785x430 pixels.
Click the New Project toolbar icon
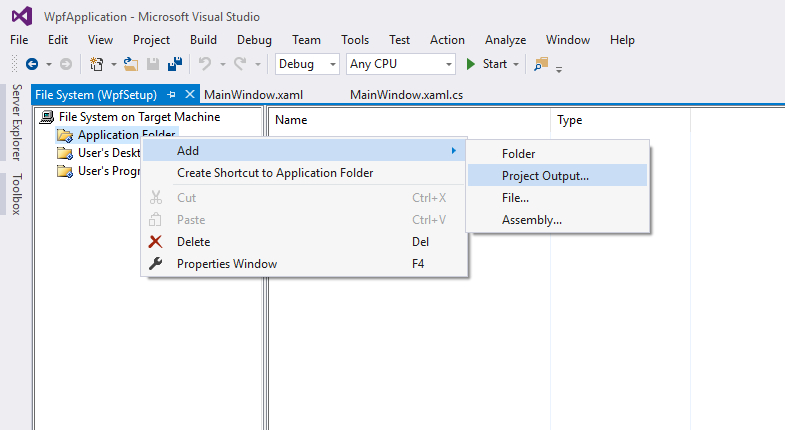(x=97, y=64)
